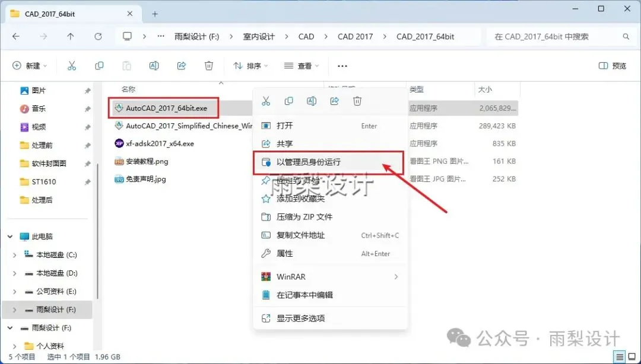Viewport: 641px width, 364px height.
Task: Open the 排序 sort dropdown
Action: 250,66
